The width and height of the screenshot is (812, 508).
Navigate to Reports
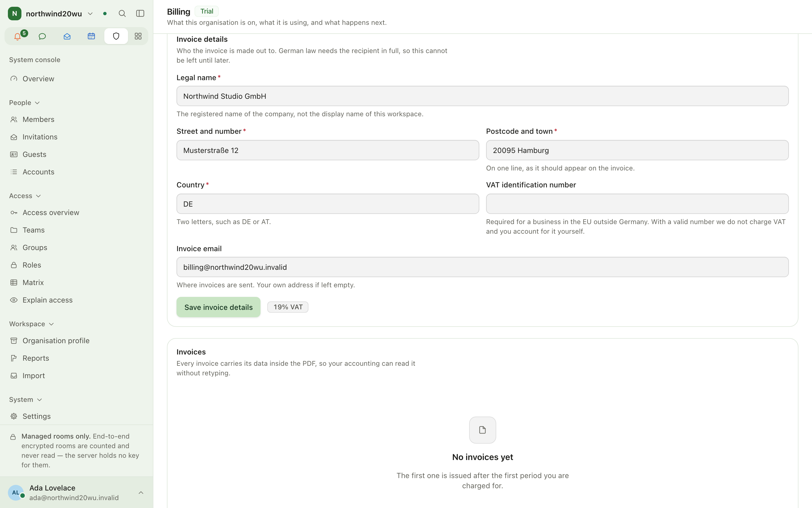click(x=76, y=358)
